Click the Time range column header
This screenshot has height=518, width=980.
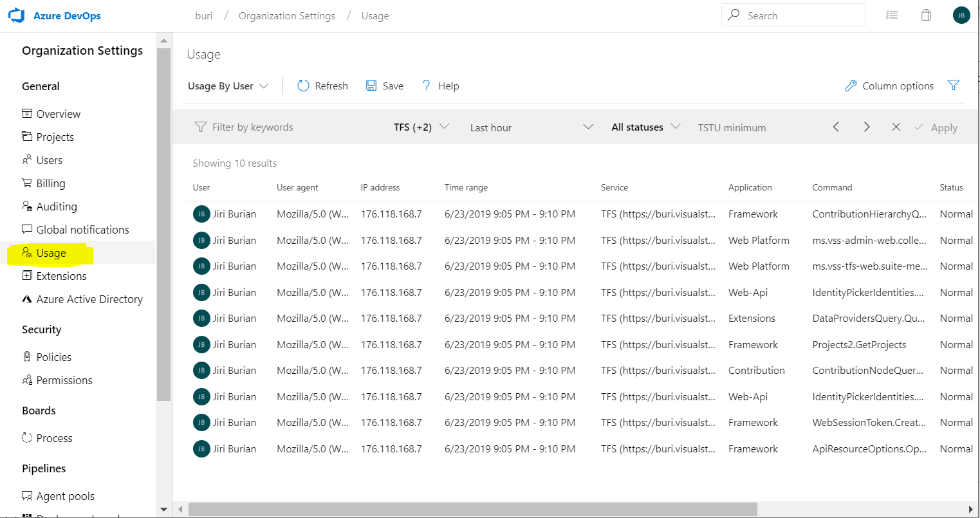[x=466, y=187]
